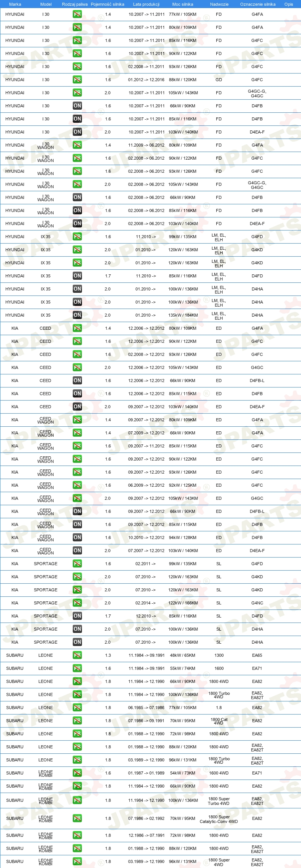Click petrol icon in Kia Sportage 99kW / 135KM row

tap(77, 564)
